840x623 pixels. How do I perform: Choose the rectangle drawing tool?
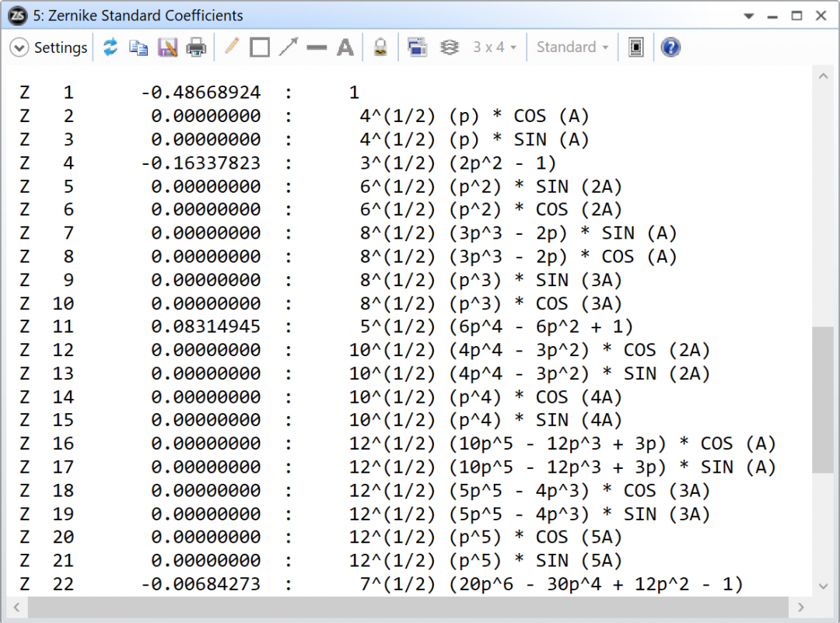[260, 47]
